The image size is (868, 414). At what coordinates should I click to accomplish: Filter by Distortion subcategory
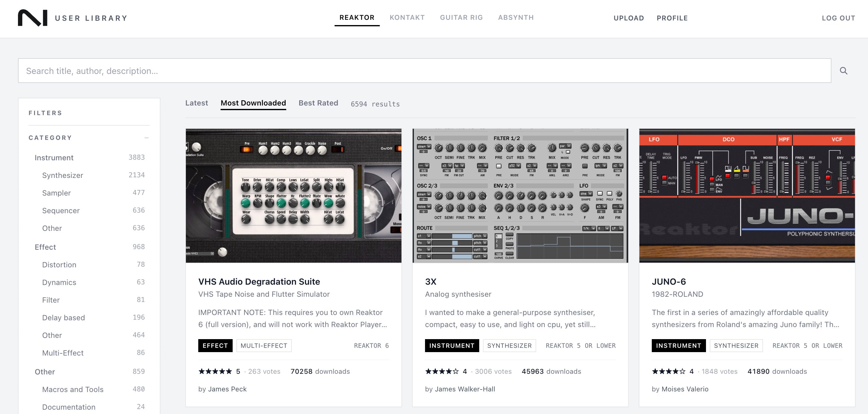pyautogui.click(x=59, y=265)
